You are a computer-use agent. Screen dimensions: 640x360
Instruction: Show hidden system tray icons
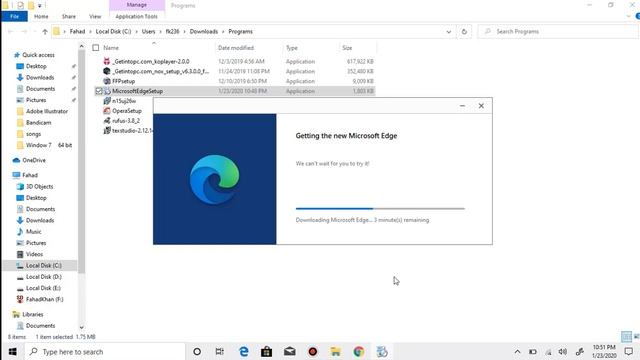[517, 351]
